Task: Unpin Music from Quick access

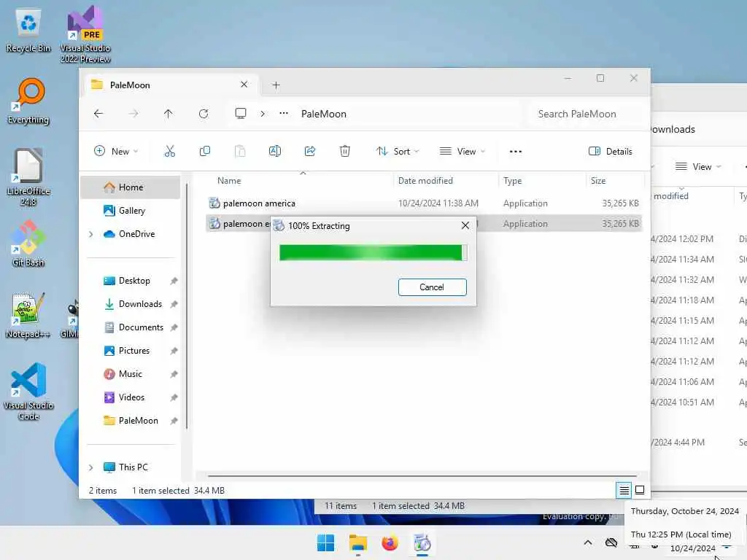Action: tap(174, 374)
